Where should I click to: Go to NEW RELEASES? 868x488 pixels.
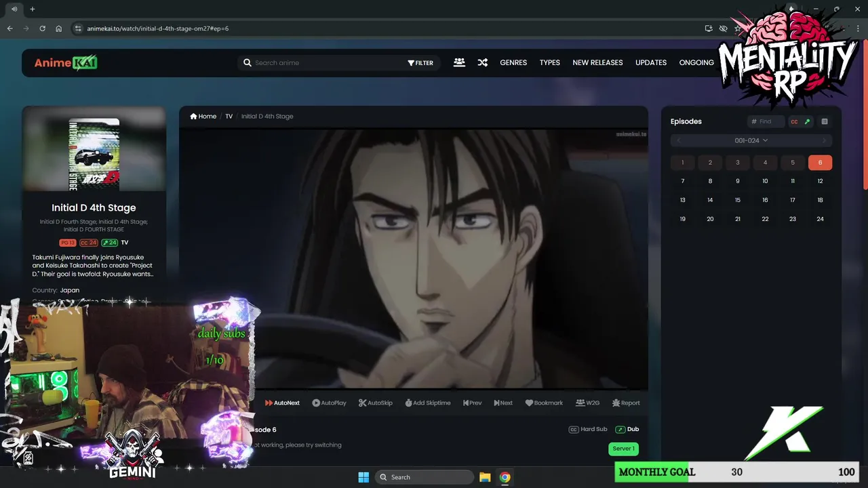597,62
